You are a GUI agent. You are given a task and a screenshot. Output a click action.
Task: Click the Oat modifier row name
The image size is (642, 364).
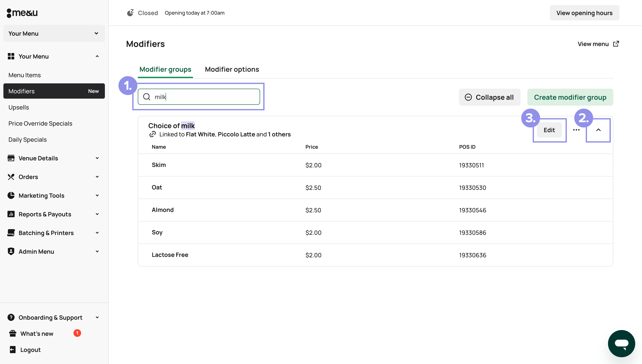point(157,187)
